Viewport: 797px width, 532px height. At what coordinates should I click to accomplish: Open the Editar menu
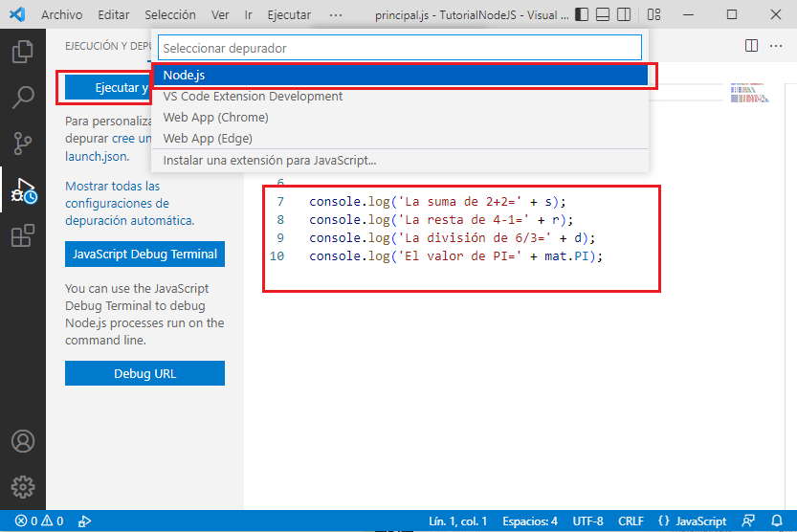click(x=113, y=14)
